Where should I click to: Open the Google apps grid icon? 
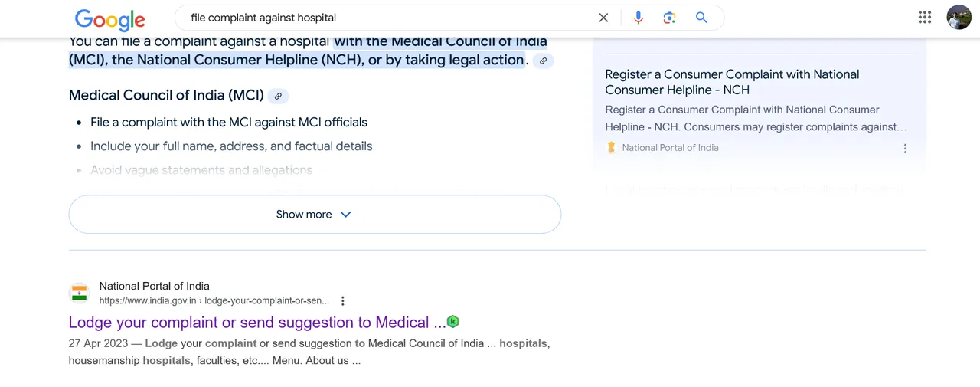(925, 17)
